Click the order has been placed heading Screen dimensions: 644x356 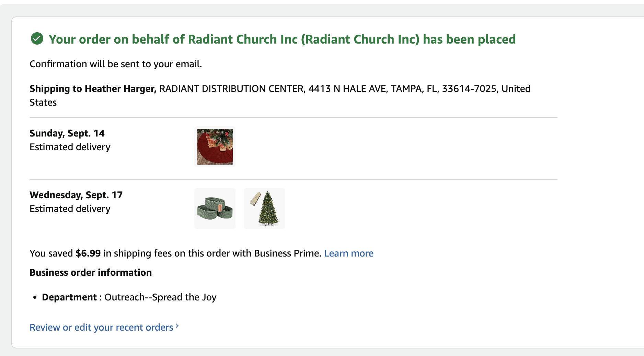(x=282, y=39)
